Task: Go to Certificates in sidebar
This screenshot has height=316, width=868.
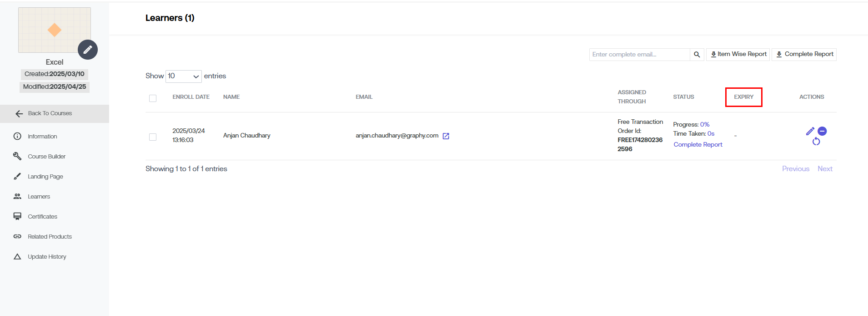Action: [x=42, y=217]
